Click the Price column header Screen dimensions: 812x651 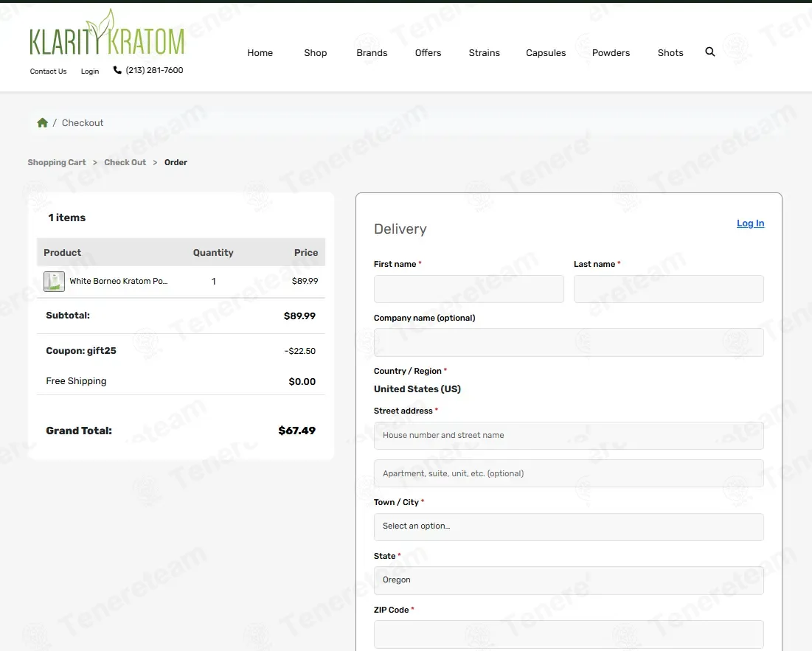point(306,253)
